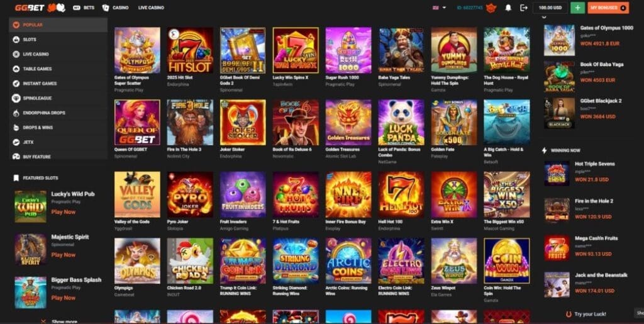
Task: Click the green plus deposit button
Action: pos(577,8)
